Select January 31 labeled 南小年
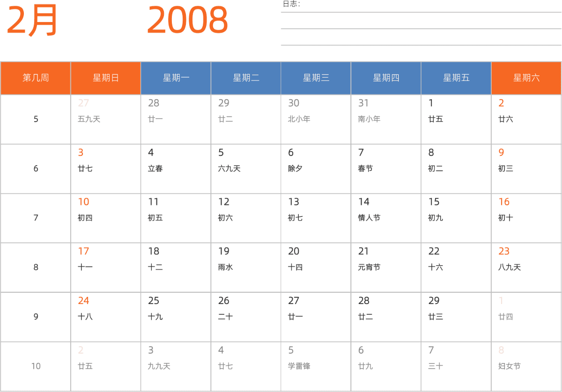 point(386,119)
